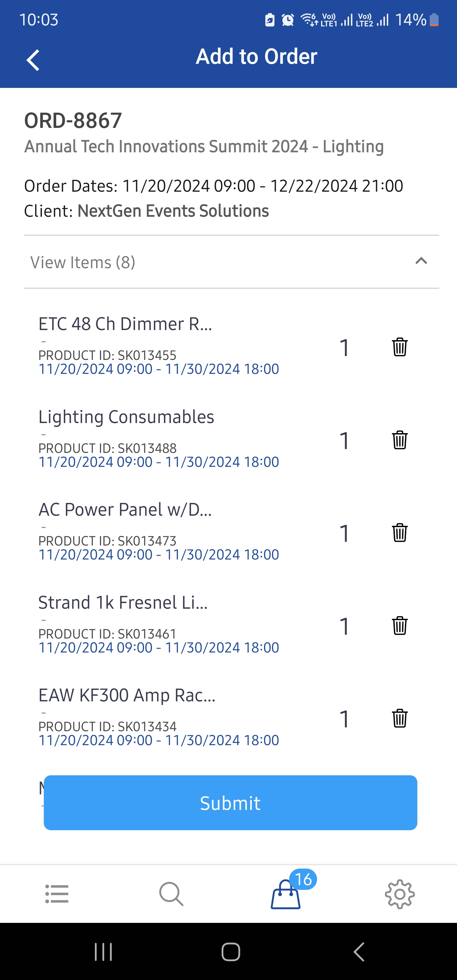This screenshot has height=980, width=457.
Task: Submit the order
Action: coord(230,803)
